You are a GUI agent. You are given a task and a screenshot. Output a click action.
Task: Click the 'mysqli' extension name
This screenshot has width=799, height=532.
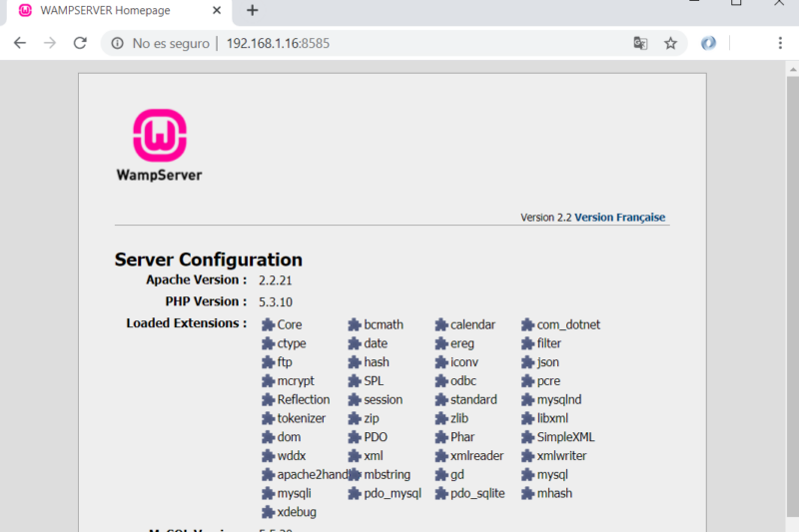[294, 494]
